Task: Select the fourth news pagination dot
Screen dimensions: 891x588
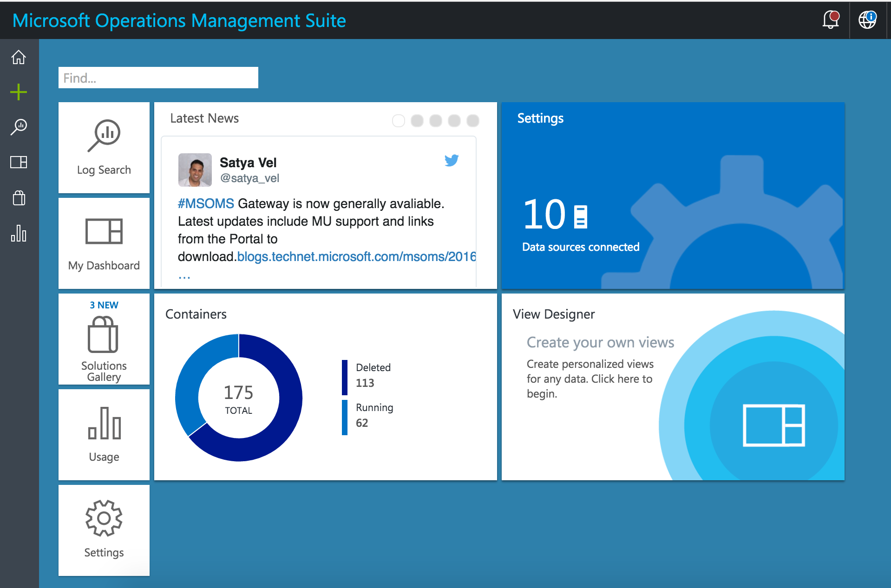Action: click(x=454, y=121)
